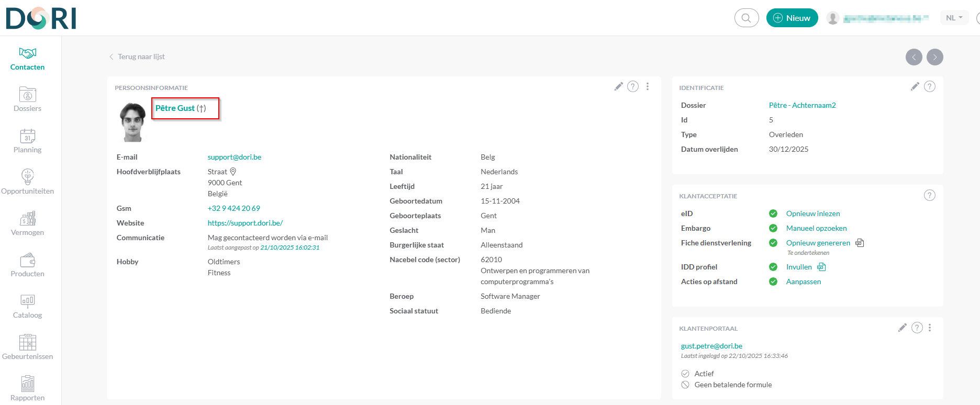Open the search magnifier in header
The height and width of the screenshot is (405, 980).
tap(746, 18)
